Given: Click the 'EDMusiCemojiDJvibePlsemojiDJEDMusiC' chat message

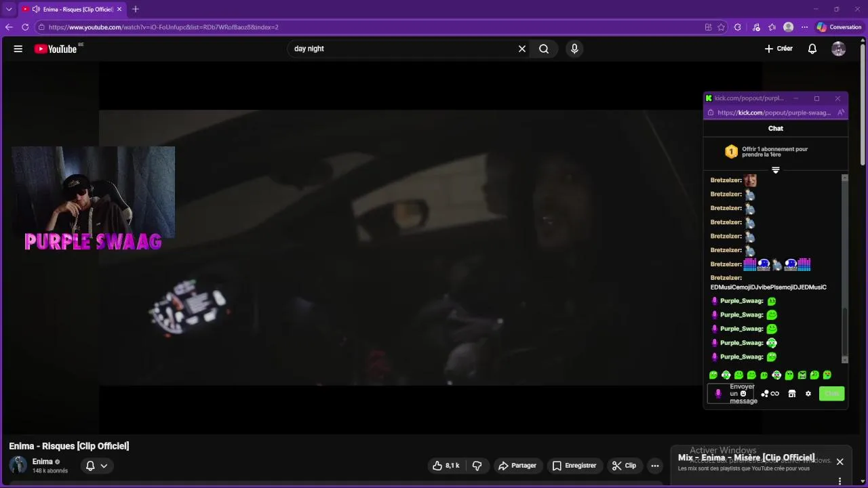Looking at the screenshot, I should 768,287.
